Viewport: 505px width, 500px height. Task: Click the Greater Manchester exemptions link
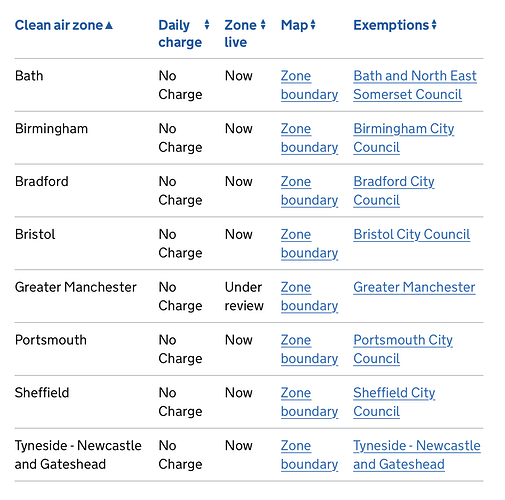pyautogui.click(x=414, y=287)
